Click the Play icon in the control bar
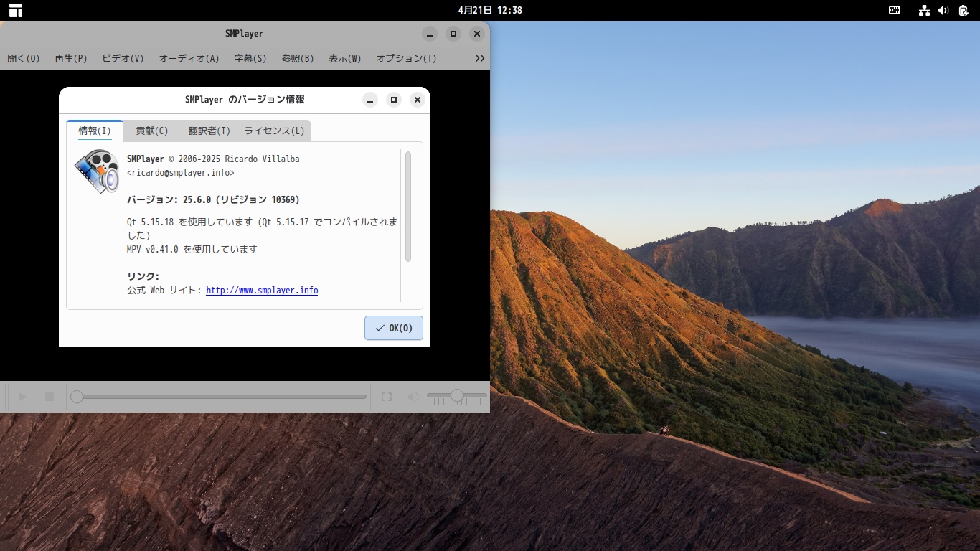 point(22,397)
